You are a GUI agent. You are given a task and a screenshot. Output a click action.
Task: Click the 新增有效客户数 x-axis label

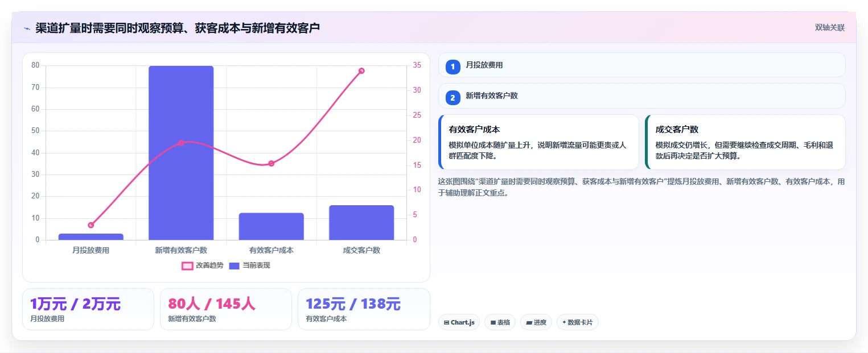coord(181,250)
